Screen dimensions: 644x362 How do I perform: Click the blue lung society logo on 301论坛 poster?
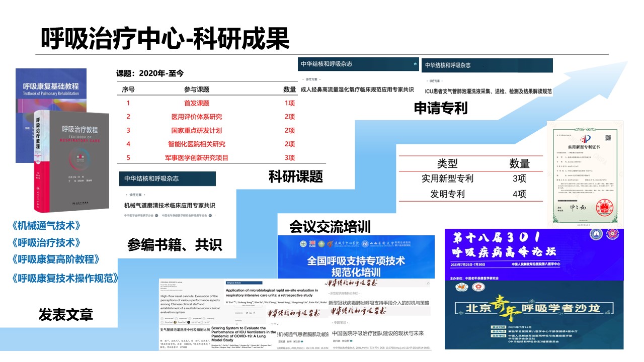pos(596,234)
